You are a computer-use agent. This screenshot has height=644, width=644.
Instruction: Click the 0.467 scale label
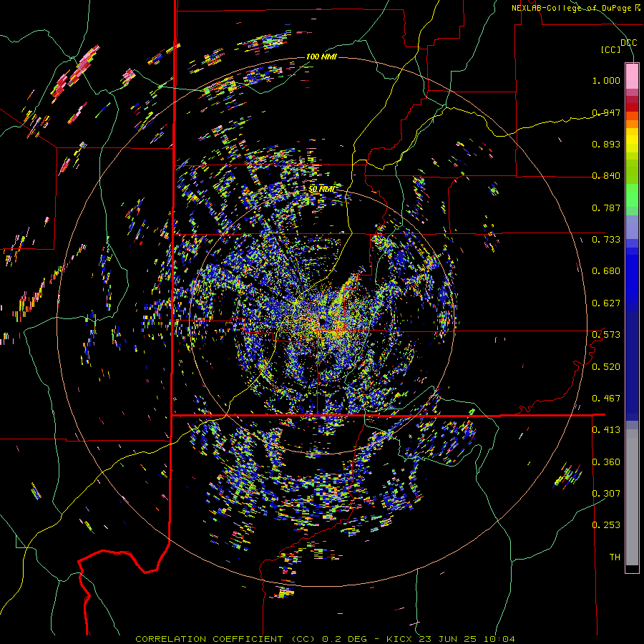(x=606, y=399)
